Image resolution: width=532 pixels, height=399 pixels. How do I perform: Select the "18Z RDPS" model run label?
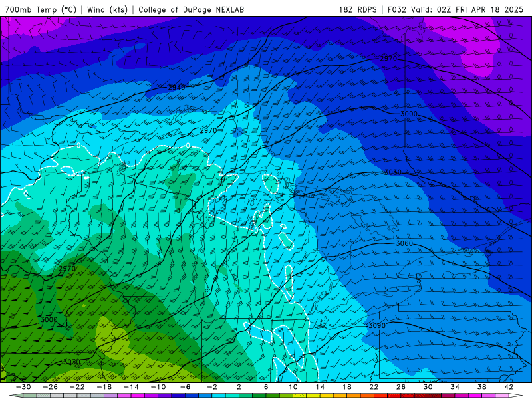click(x=358, y=9)
